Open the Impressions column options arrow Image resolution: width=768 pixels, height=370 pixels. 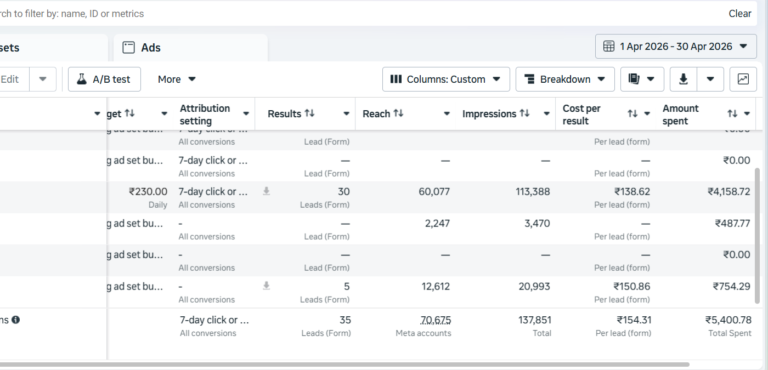coord(547,114)
